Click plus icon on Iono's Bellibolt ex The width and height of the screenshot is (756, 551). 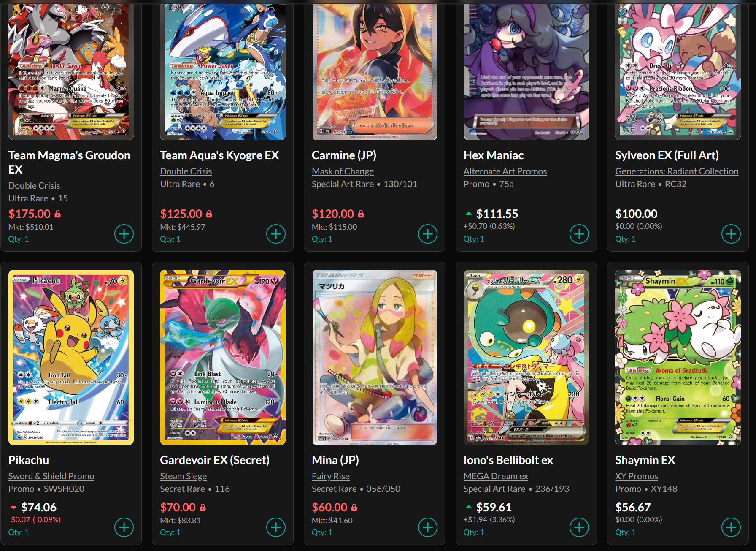click(579, 527)
